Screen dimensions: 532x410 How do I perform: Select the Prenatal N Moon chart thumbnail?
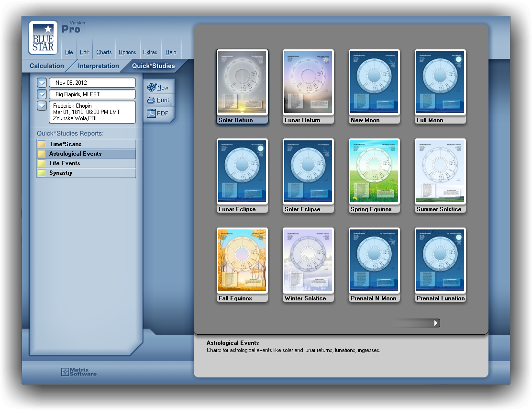[x=374, y=260]
